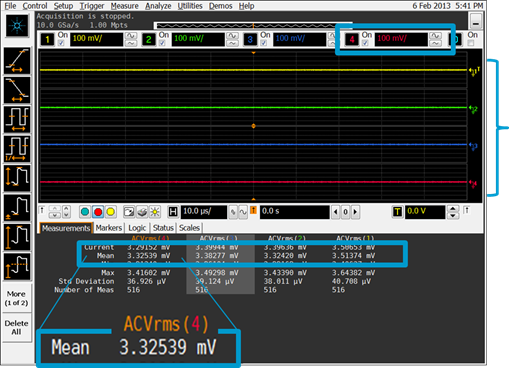Open the Control menu
Viewport: 509px width, 368px height.
pyautogui.click(x=35, y=6)
